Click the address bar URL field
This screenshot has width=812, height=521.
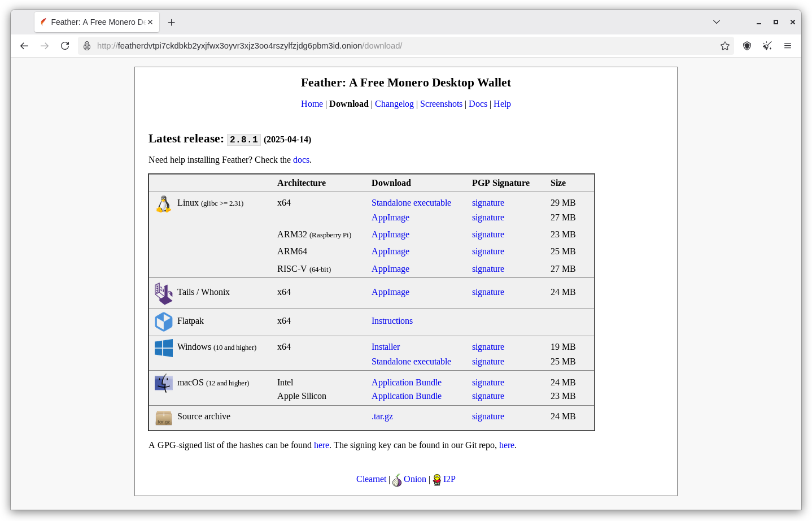point(395,46)
